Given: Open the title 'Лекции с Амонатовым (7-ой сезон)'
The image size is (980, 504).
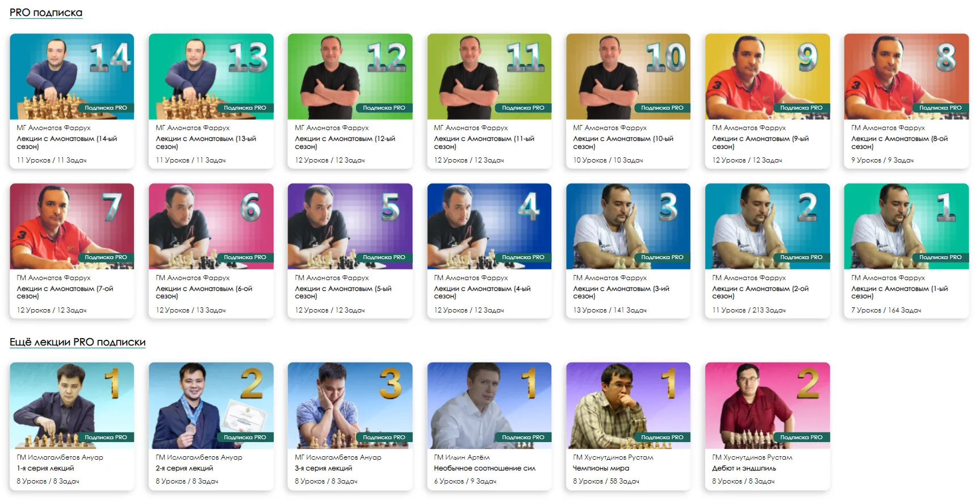Looking at the screenshot, I should coord(65,293).
